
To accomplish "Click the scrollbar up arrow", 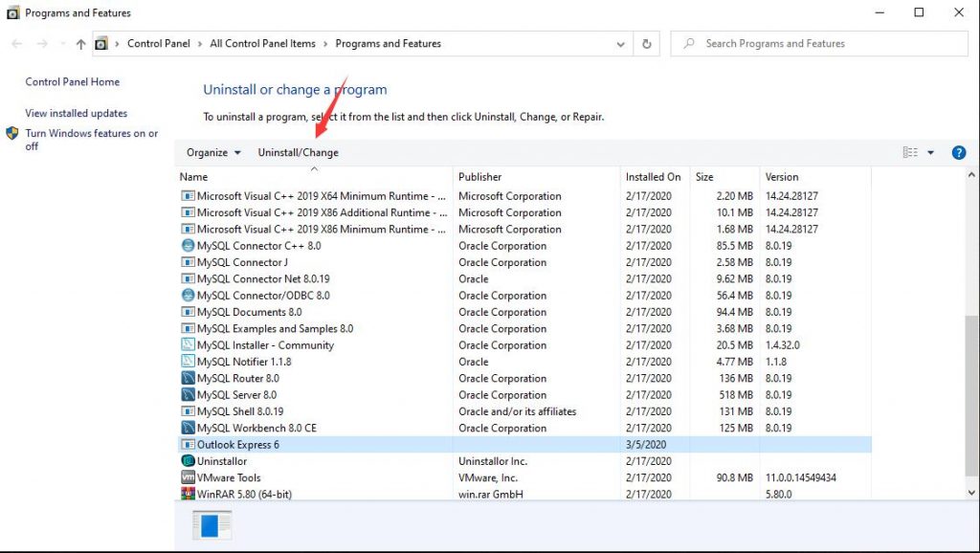I will 971,175.
